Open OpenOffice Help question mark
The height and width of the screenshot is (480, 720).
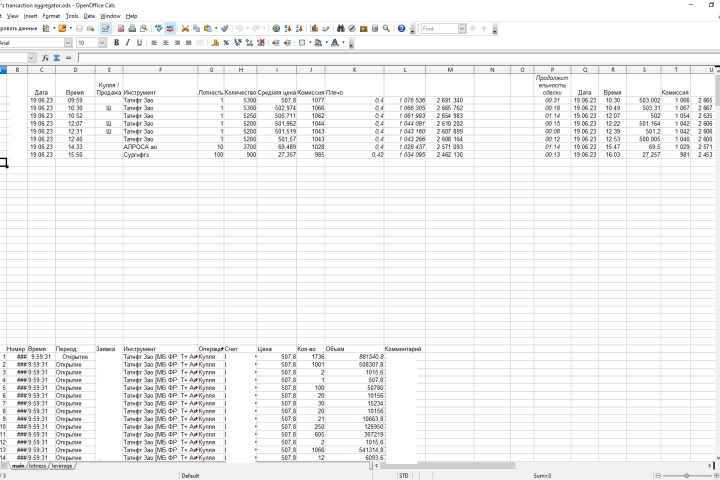[x=401, y=28]
